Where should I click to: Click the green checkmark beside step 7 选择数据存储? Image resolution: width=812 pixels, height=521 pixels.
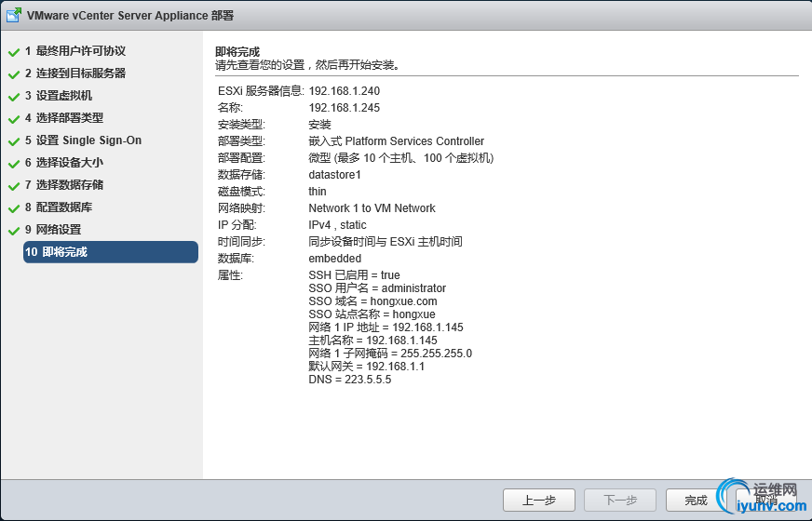(14, 187)
